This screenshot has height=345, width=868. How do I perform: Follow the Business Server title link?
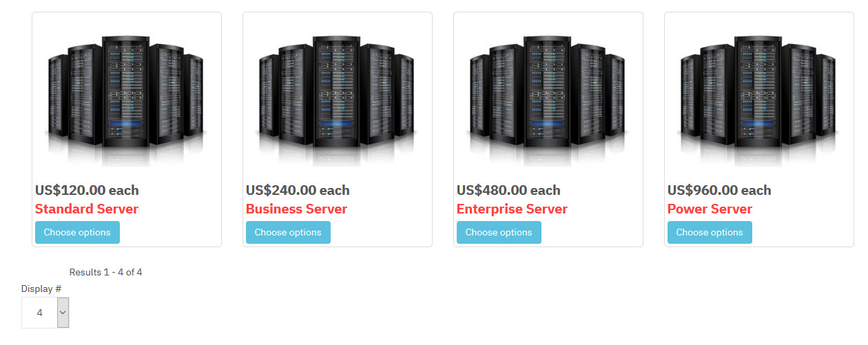click(296, 209)
